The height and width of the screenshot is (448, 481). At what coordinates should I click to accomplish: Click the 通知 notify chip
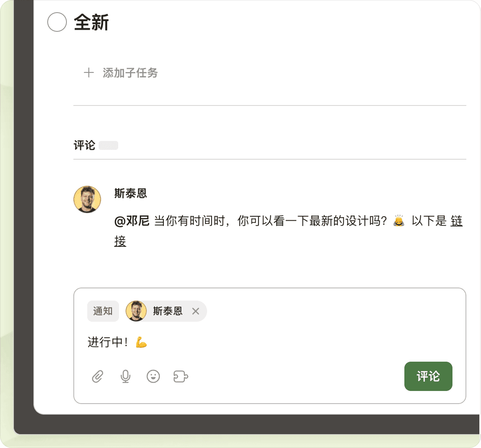coord(103,311)
